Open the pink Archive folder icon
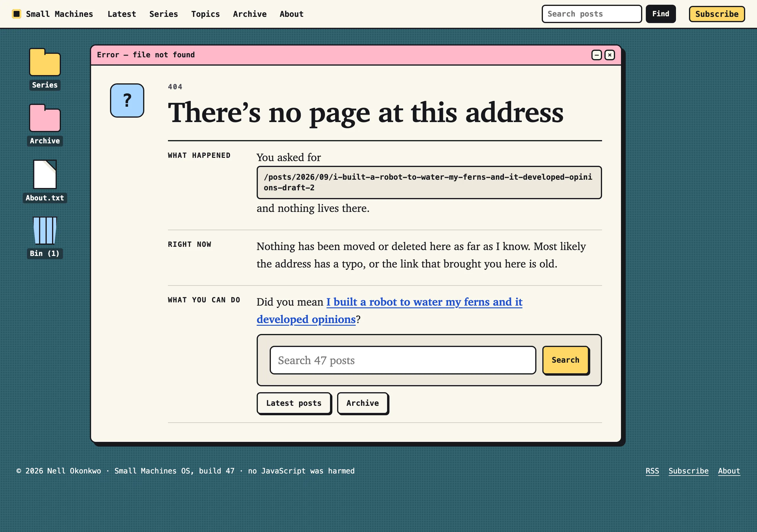 45,118
